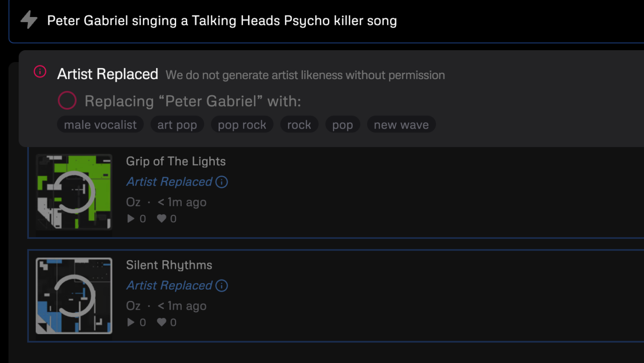Click the lightning bolt icon beside the prompt
This screenshot has width=644, height=363.
click(x=29, y=20)
